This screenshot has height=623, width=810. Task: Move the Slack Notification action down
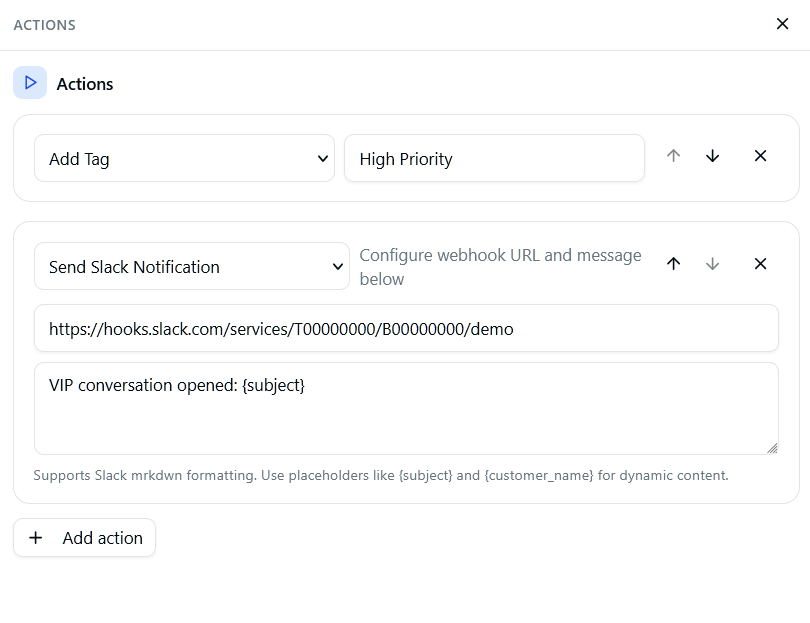[x=712, y=264]
